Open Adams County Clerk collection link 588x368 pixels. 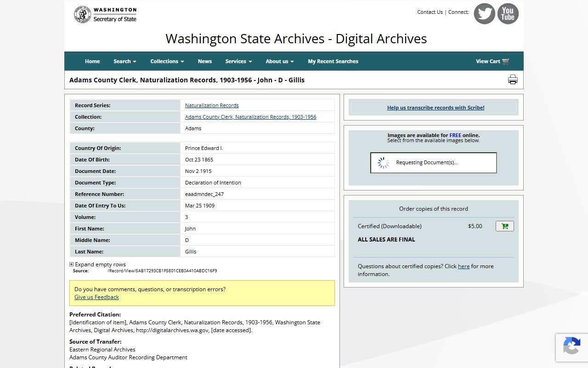point(251,117)
